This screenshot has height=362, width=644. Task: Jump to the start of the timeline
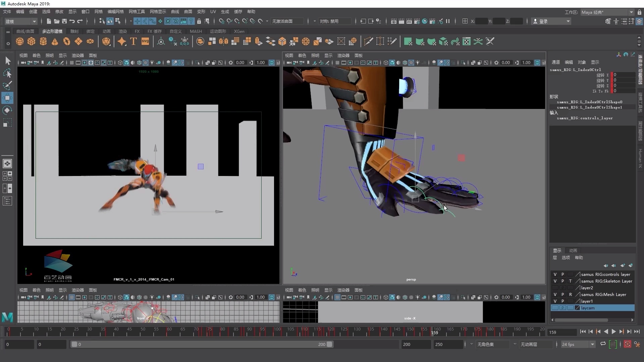click(x=583, y=331)
